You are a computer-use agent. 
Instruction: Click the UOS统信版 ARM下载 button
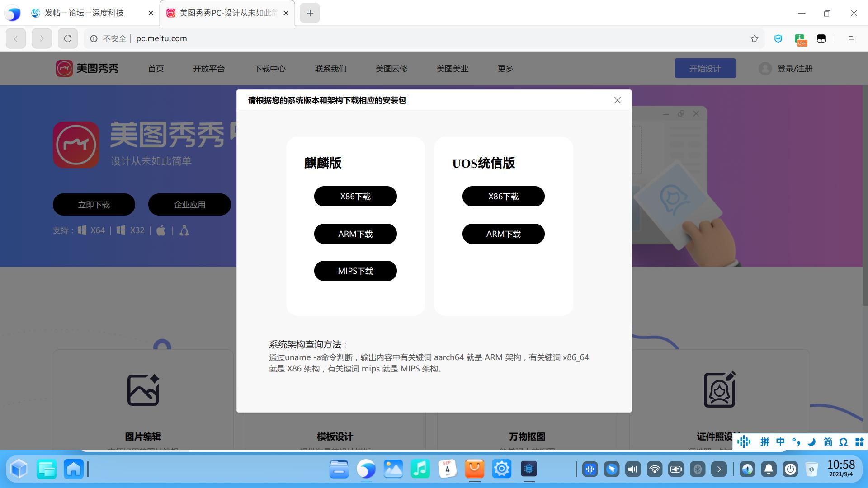[503, 234]
